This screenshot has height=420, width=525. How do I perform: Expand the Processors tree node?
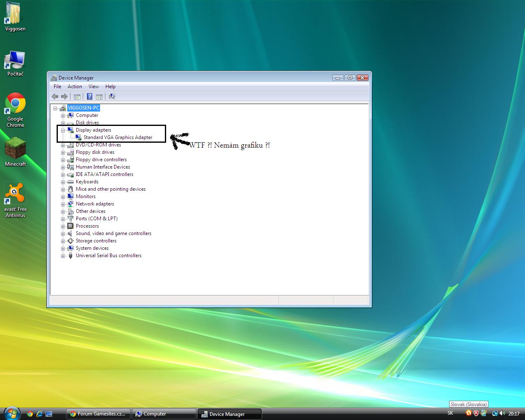pyautogui.click(x=63, y=226)
